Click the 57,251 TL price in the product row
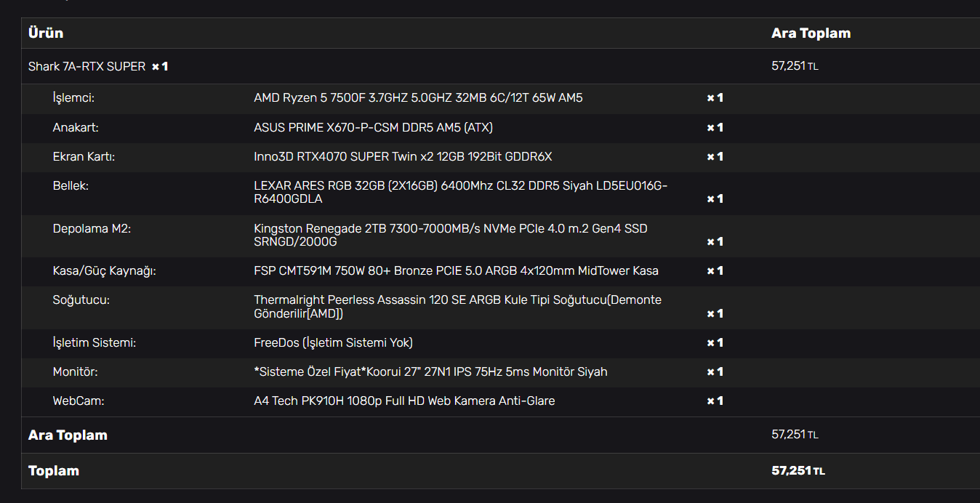The image size is (980, 503). [x=795, y=66]
